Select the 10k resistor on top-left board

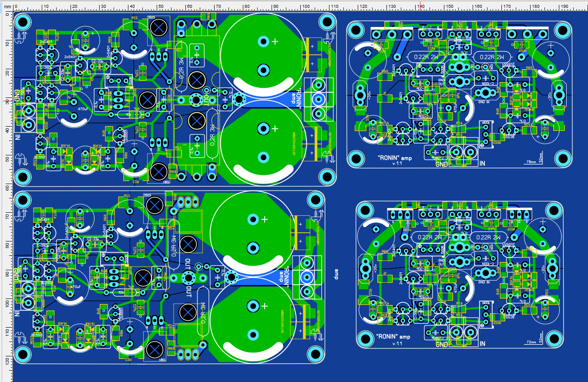128,114
